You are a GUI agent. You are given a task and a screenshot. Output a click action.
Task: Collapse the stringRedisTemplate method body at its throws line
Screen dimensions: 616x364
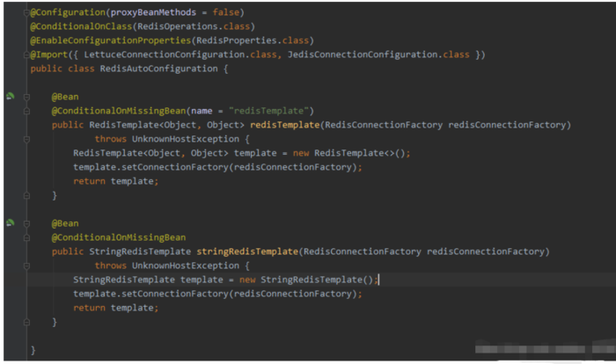click(x=26, y=266)
